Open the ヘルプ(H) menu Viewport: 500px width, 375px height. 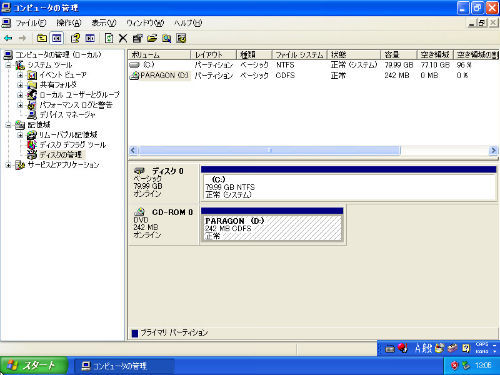(188, 23)
